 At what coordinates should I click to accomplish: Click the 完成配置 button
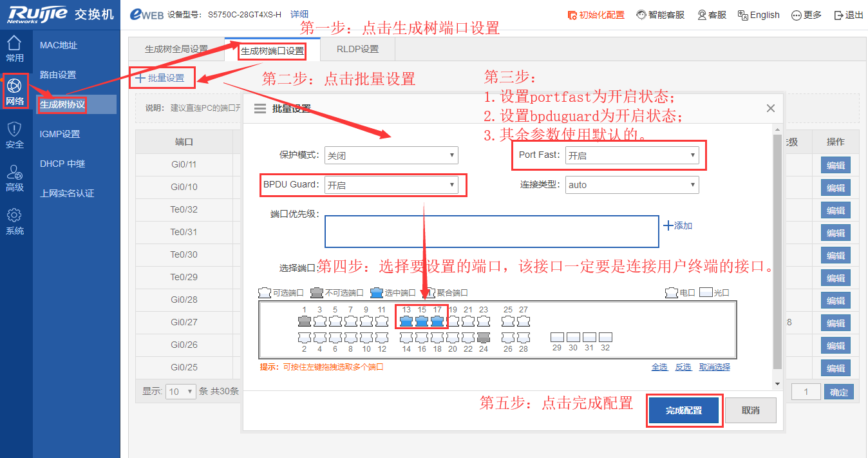tap(683, 410)
